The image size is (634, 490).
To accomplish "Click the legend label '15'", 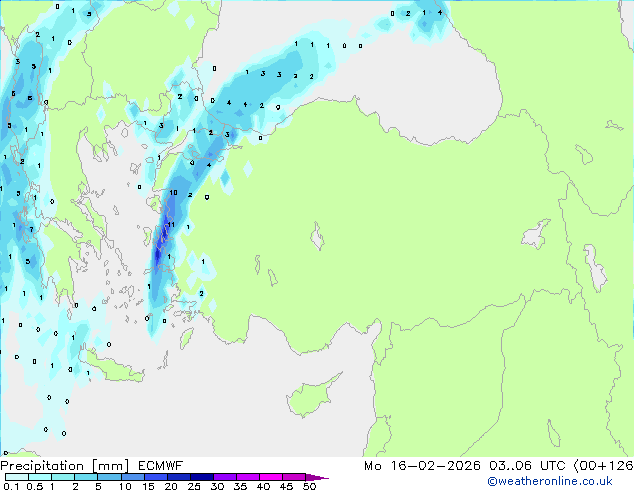I will [148, 486].
